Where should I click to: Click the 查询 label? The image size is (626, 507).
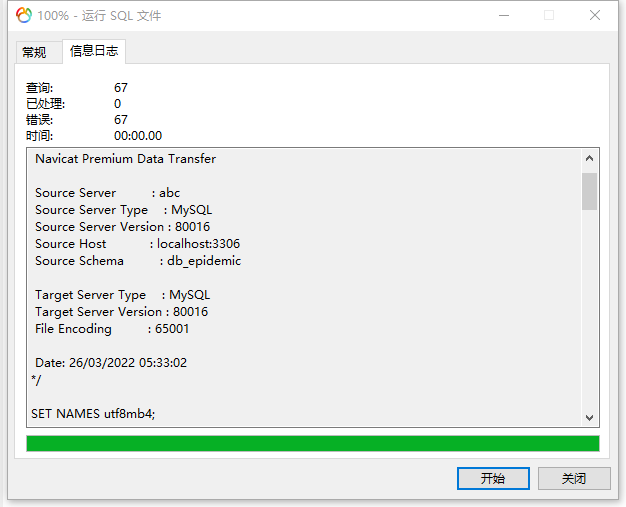[39, 87]
